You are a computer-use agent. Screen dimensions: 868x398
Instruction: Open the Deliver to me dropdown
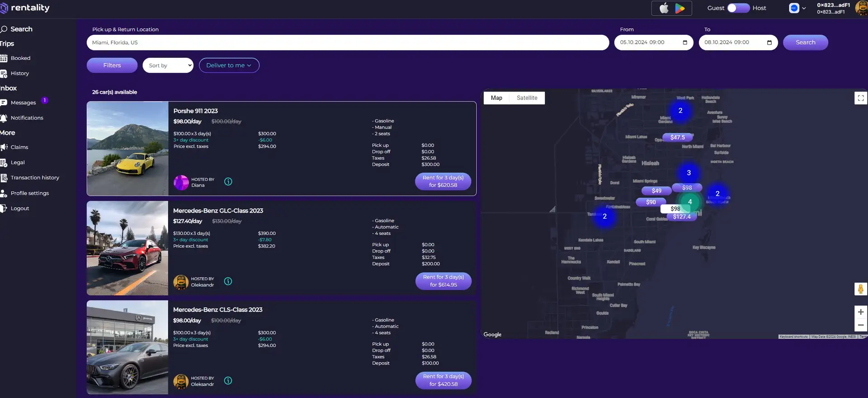click(x=229, y=66)
